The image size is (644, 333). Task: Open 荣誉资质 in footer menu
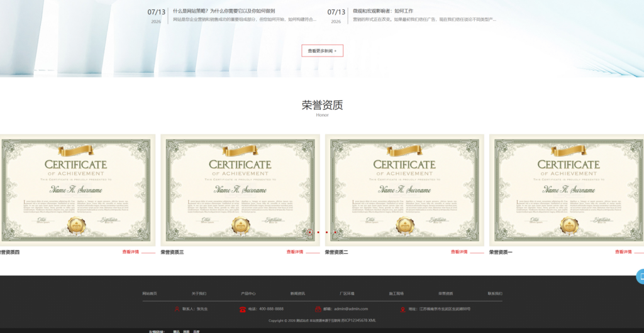[x=446, y=293]
